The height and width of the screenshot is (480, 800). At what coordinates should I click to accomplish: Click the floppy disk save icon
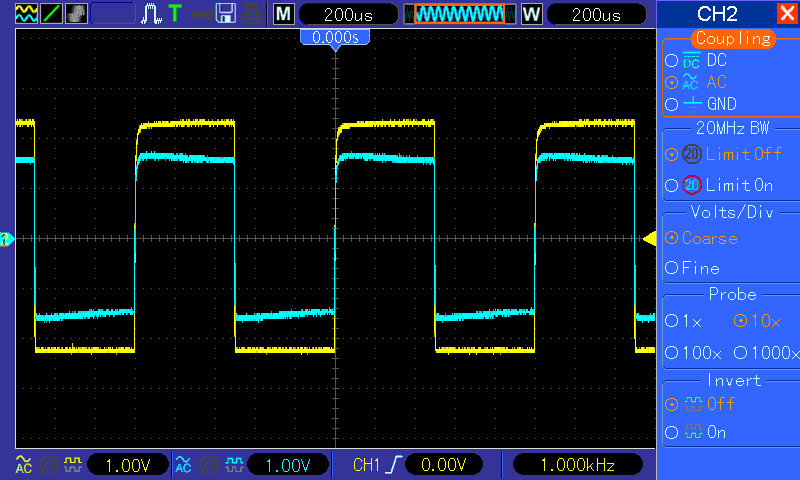click(x=227, y=14)
